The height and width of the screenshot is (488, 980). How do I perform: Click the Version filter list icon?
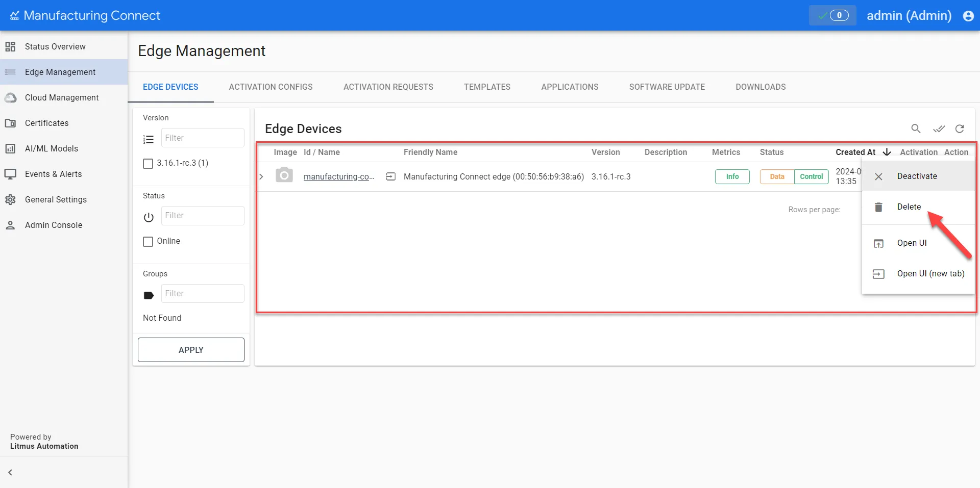[149, 139]
